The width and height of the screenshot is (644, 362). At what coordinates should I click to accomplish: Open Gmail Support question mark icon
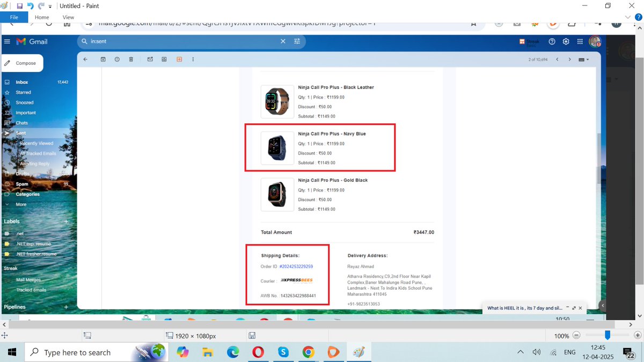[x=552, y=41]
